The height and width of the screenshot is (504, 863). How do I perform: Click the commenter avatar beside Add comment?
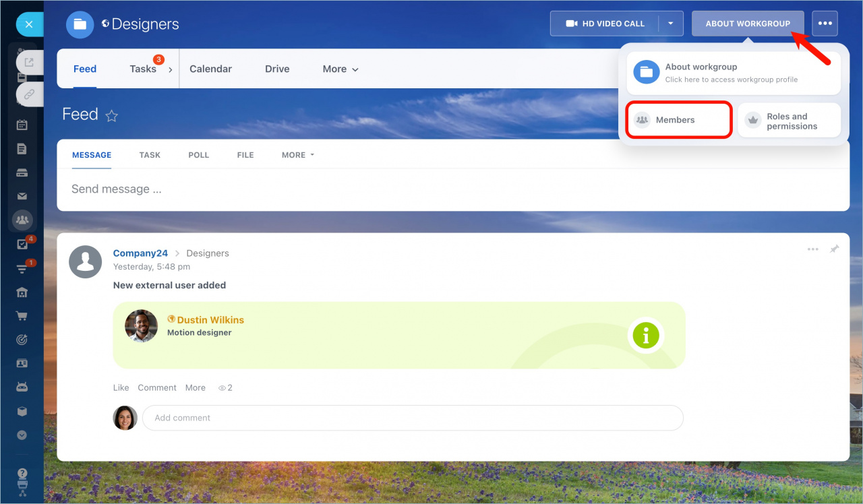[x=125, y=418]
